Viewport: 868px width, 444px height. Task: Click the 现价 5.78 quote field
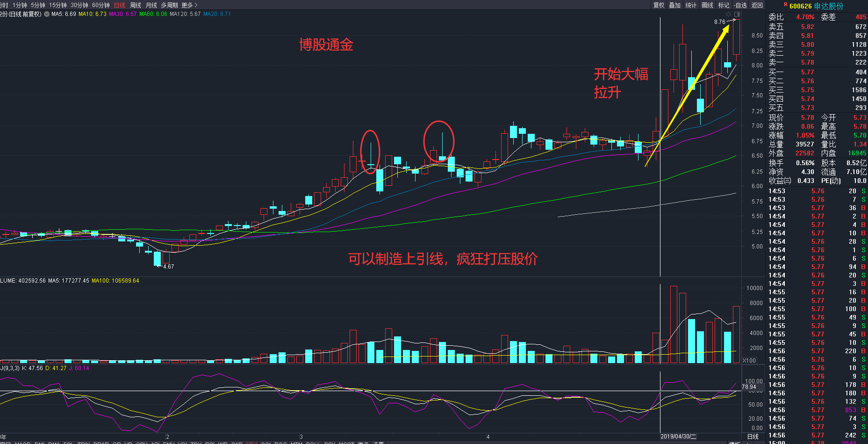click(x=792, y=117)
